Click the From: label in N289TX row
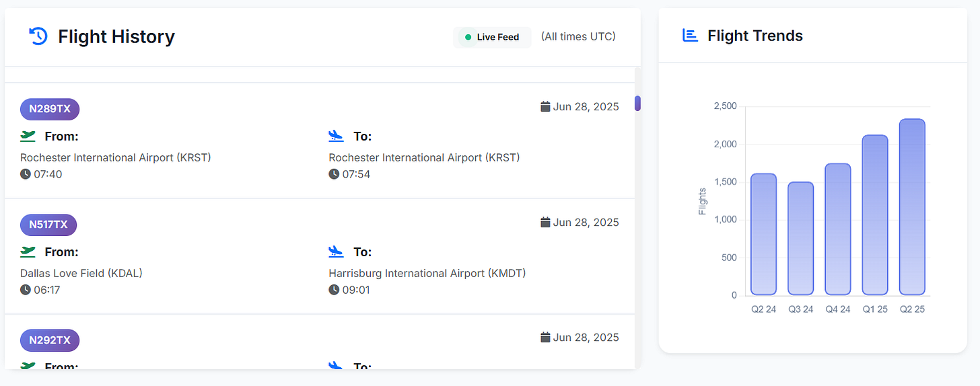The image size is (980, 386). coord(62,137)
